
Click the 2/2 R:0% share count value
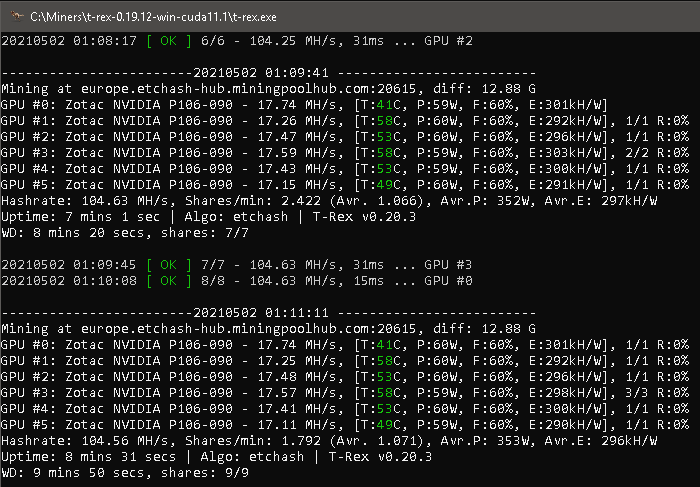coord(657,153)
